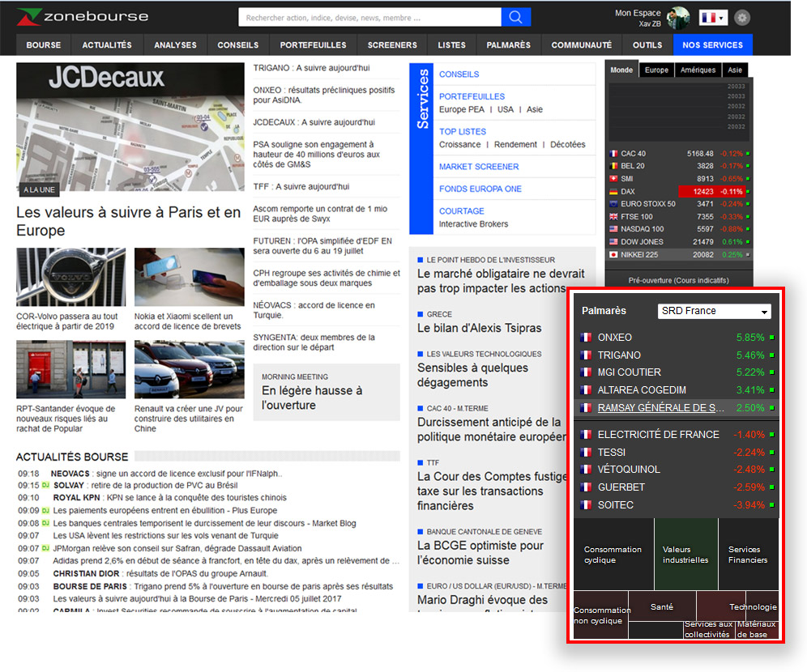Open the JCDecaux map headline image
807x672 pixels.
tap(130, 127)
